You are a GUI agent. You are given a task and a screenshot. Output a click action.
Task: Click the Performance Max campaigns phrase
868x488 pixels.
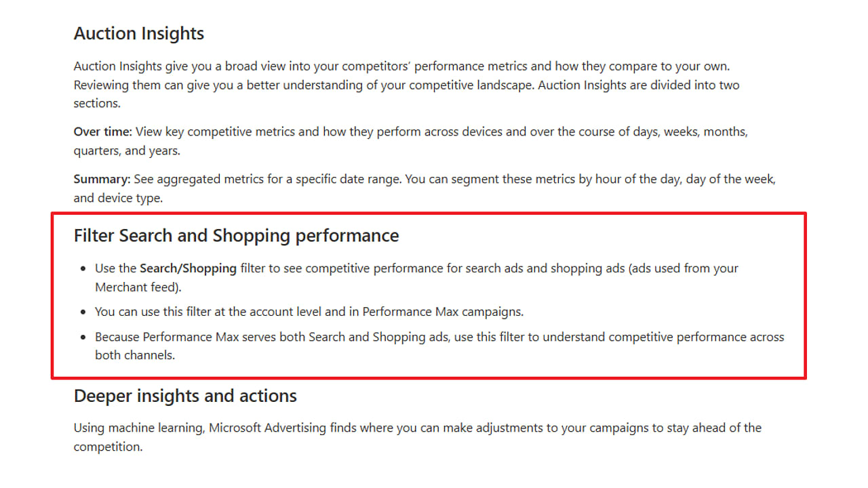(x=441, y=312)
